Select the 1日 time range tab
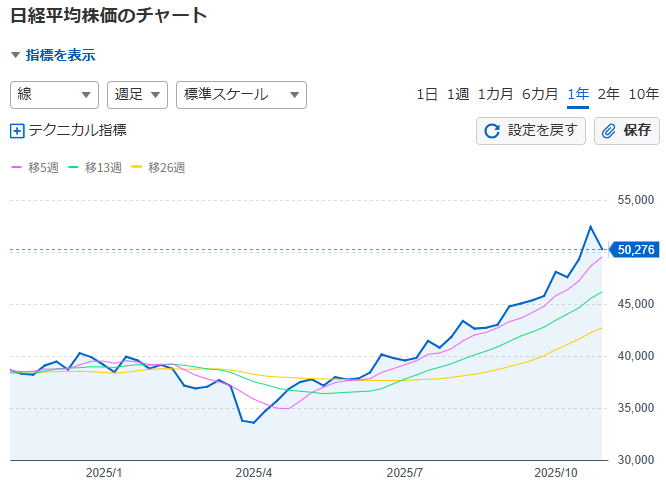The image size is (666, 487). point(427,94)
